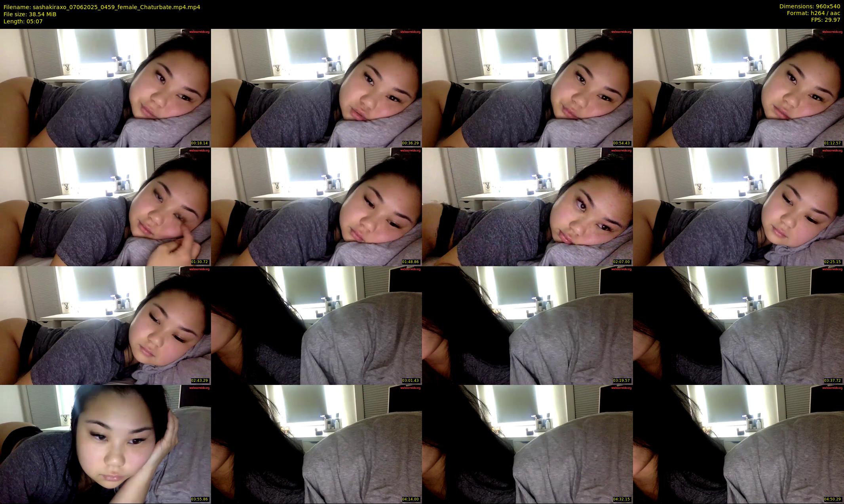Open the thumbnail at 04:32.15
This screenshot has height=504, width=844.
click(x=527, y=444)
